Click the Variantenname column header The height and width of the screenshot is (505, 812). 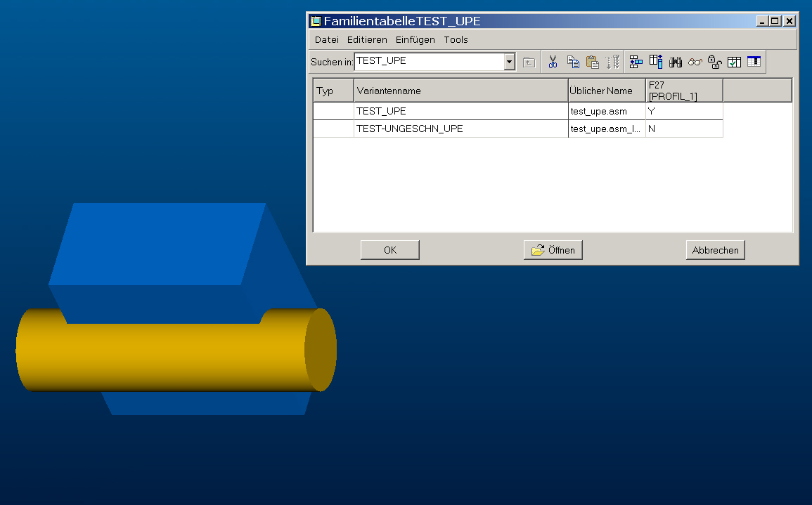click(461, 91)
